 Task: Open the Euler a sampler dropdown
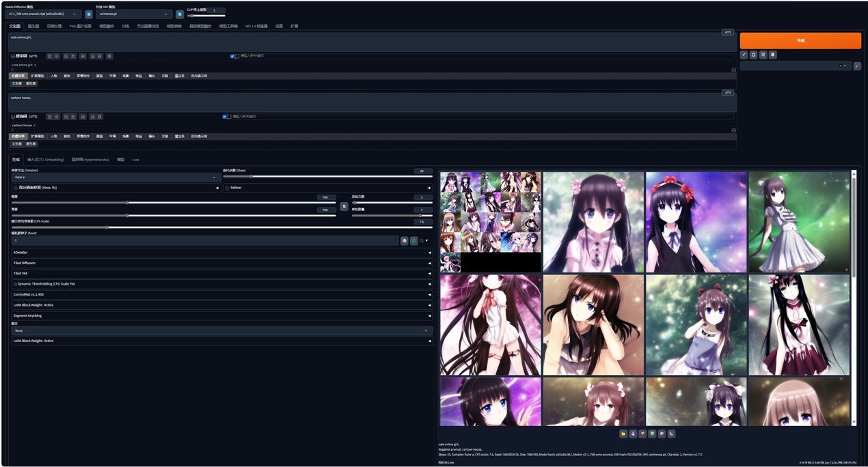tap(115, 178)
